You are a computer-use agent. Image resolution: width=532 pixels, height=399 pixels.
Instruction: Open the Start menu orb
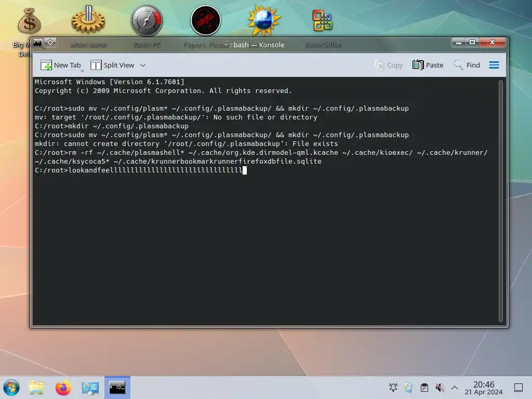pyautogui.click(x=11, y=388)
